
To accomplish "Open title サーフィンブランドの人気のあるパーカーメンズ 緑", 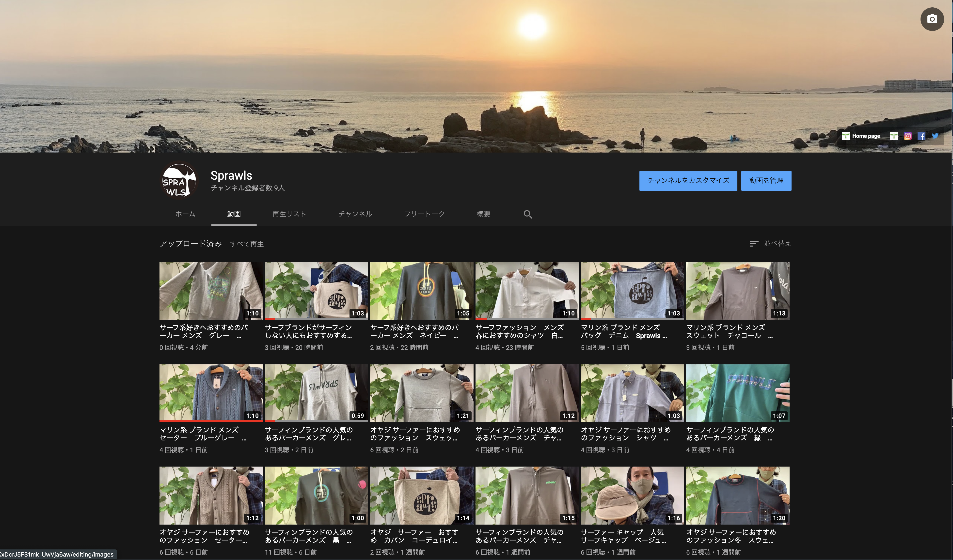I will point(730,434).
